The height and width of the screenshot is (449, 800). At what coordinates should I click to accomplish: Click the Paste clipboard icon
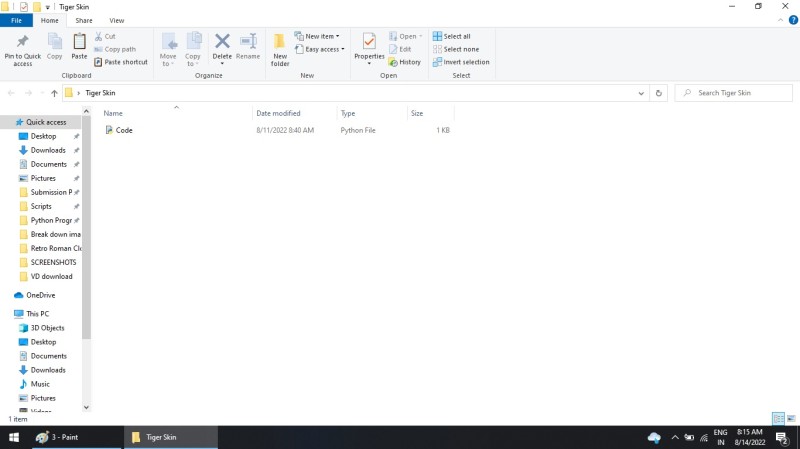click(79, 41)
